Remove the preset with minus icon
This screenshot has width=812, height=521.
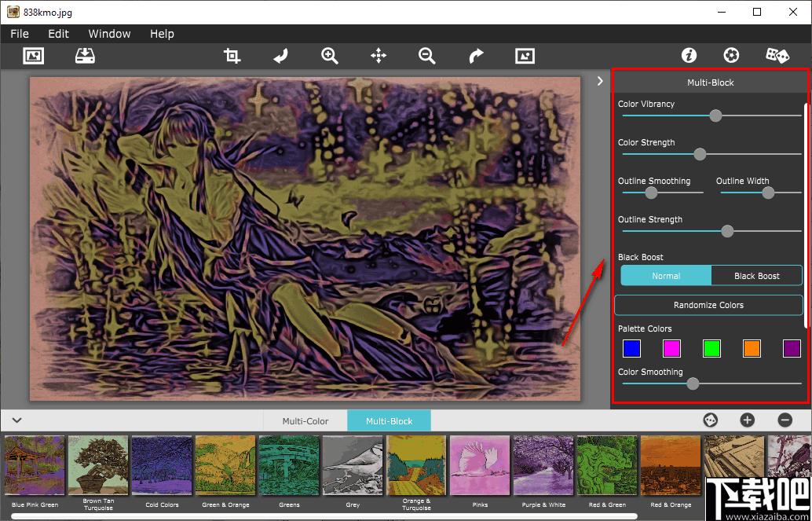(785, 420)
